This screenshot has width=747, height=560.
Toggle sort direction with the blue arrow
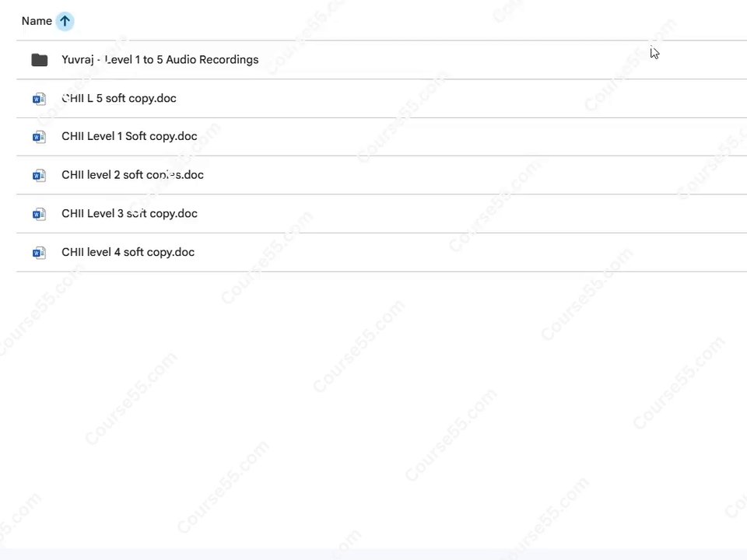click(65, 21)
